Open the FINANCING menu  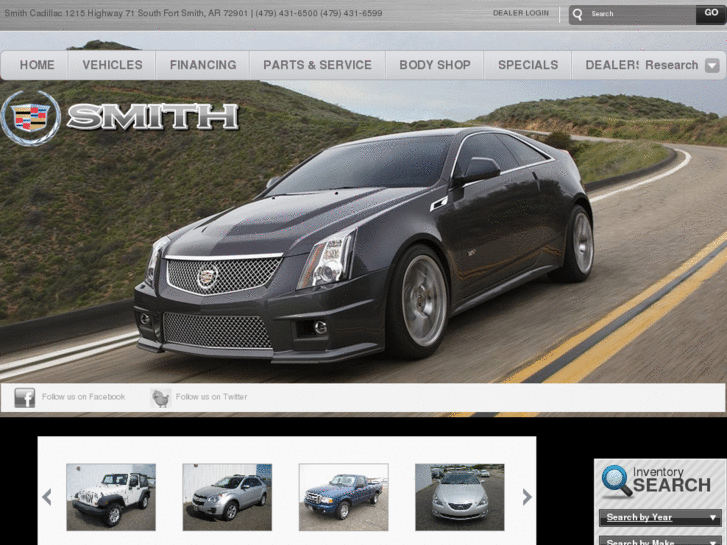(x=203, y=65)
